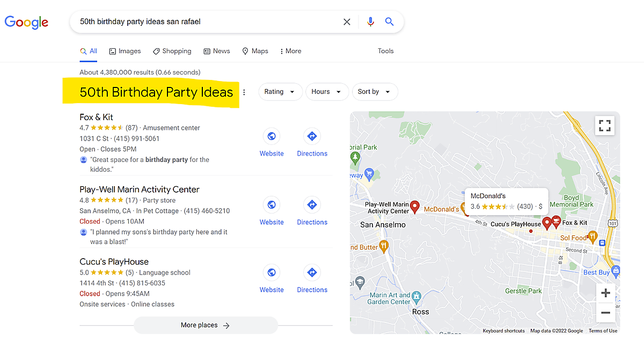Switch to the Shopping tab
This screenshot has height=345, width=644.
pos(172,51)
